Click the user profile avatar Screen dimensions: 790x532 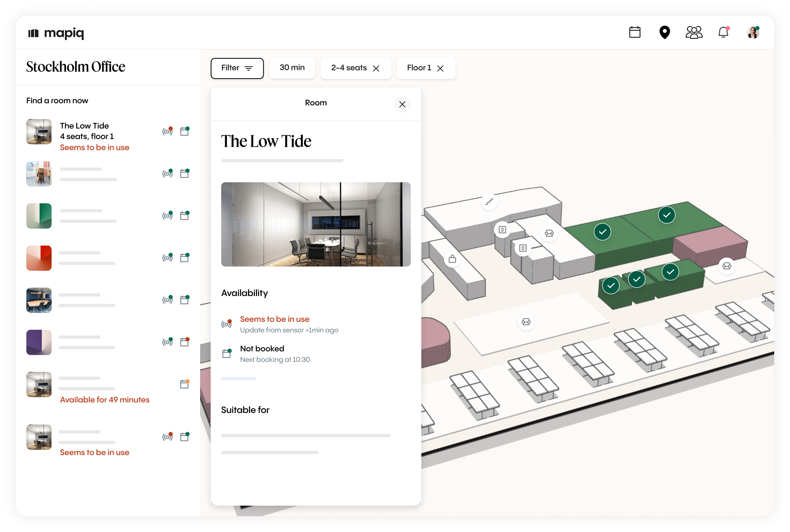(x=753, y=32)
